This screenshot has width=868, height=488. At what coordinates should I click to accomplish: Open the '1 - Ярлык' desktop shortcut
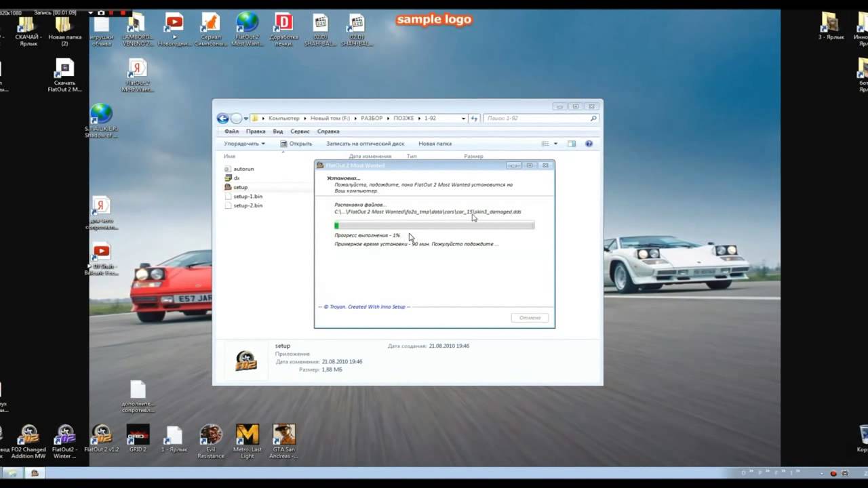pyautogui.click(x=174, y=439)
